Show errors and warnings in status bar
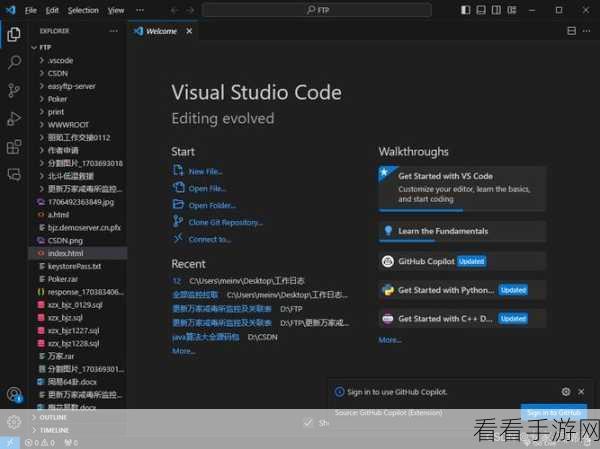The image size is (600, 449). (39, 443)
